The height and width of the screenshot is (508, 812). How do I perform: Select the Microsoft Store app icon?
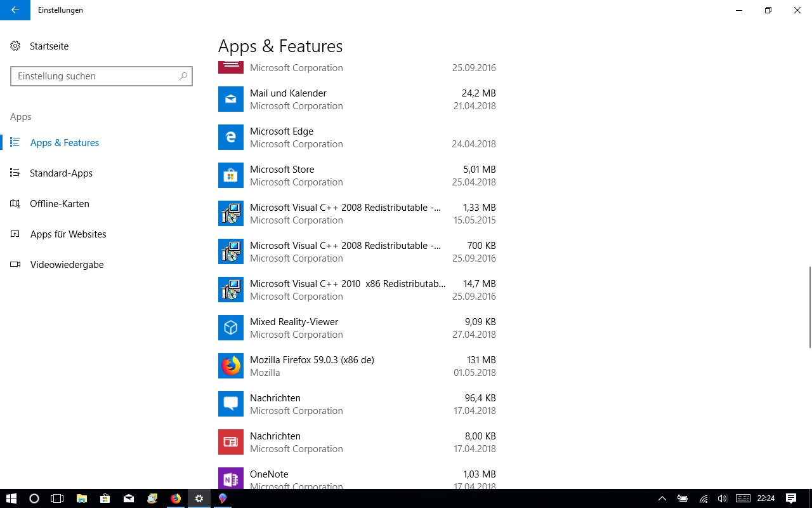coord(231,175)
